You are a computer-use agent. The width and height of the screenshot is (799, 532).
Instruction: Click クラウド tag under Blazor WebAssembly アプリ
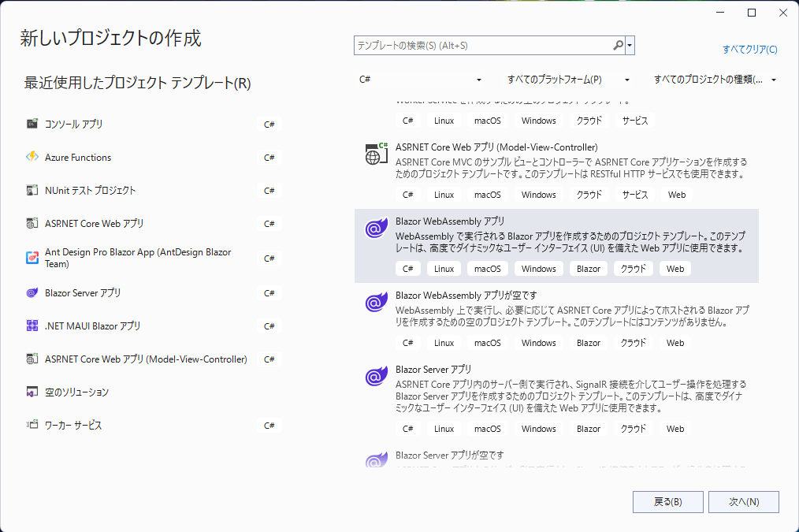634,269
